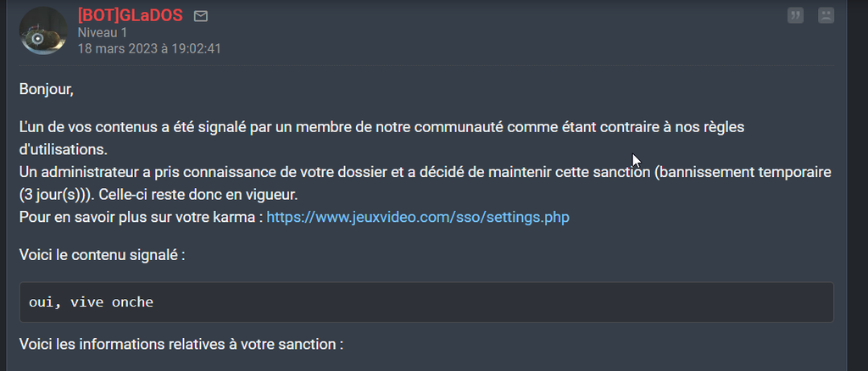Click the 18 mars 2023 timestamp
The width and height of the screenshot is (868, 371).
coord(149,48)
